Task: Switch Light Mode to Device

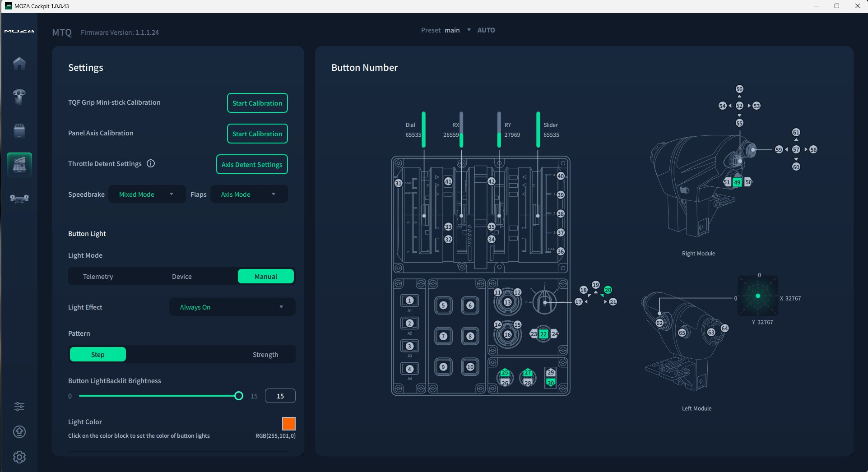Action: click(x=181, y=277)
